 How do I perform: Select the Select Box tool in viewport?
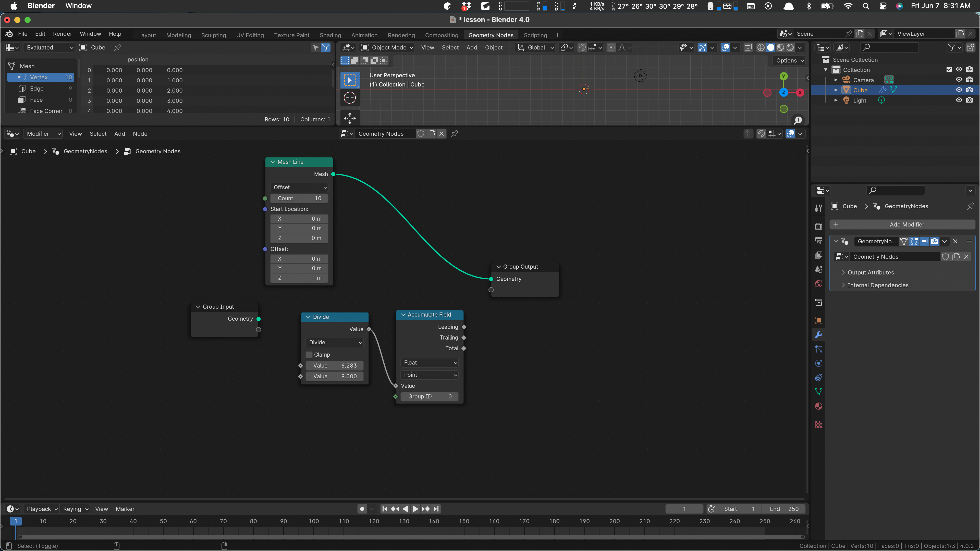tap(350, 80)
